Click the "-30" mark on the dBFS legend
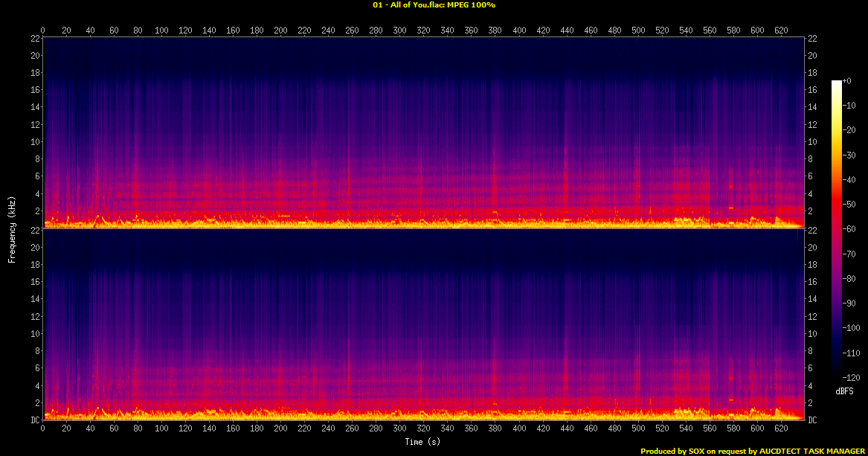The width and height of the screenshot is (868, 456). [x=847, y=155]
